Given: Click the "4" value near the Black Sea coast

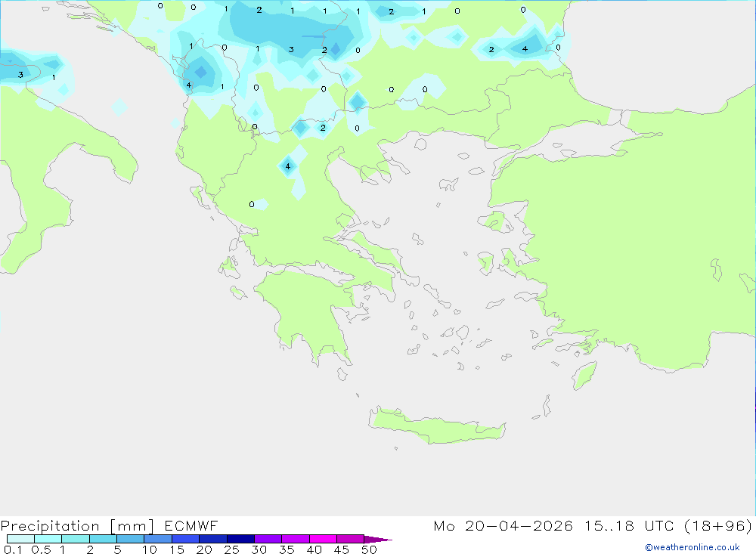Looking at the screenshot, I should (x=525, y=48).
